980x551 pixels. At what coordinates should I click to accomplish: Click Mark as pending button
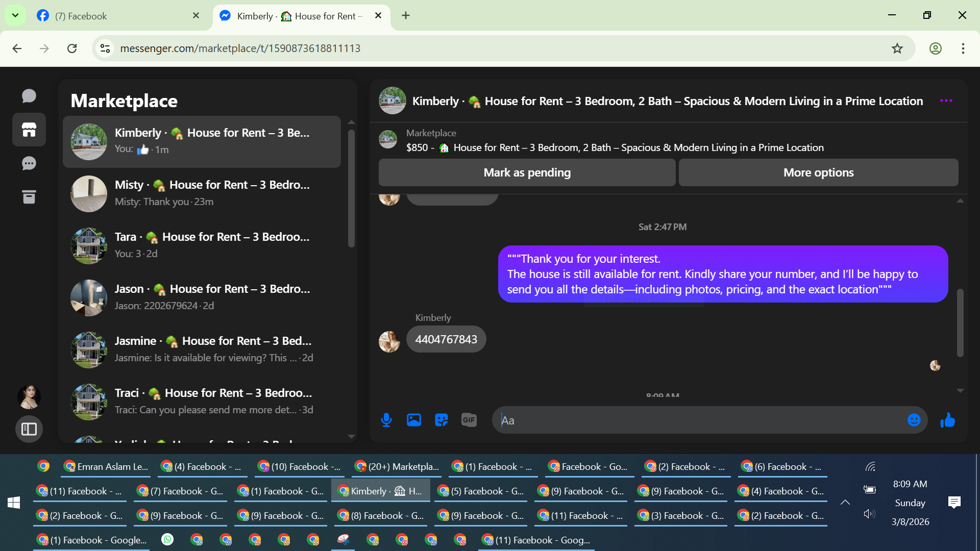(527, 172)
